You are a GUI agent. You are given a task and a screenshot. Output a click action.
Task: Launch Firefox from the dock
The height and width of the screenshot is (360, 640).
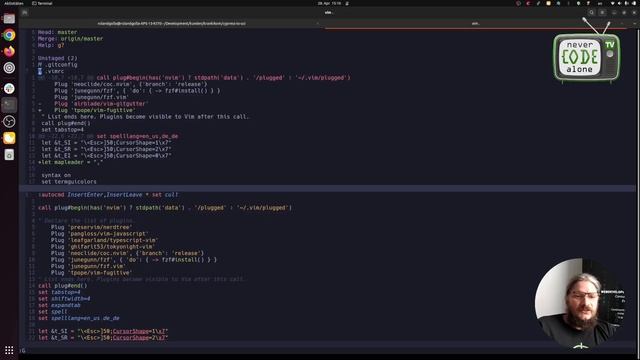click(x=9, y=51)
